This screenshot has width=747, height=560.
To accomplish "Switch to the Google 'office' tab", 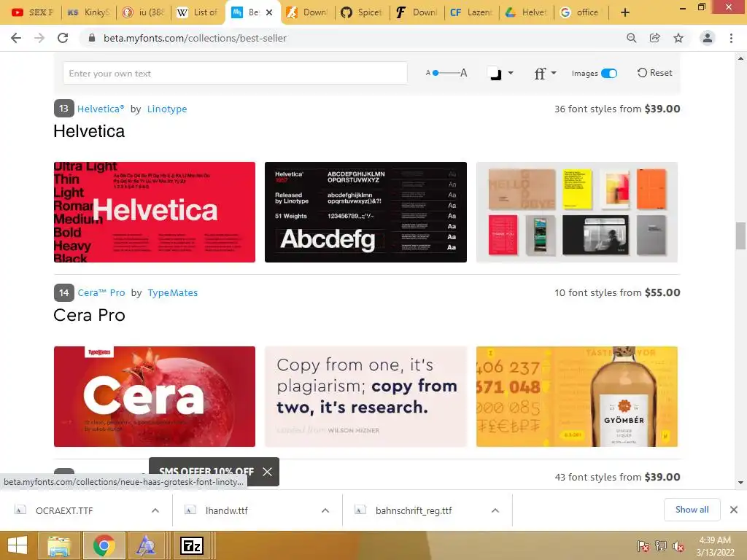I will (x=581, y=12).
